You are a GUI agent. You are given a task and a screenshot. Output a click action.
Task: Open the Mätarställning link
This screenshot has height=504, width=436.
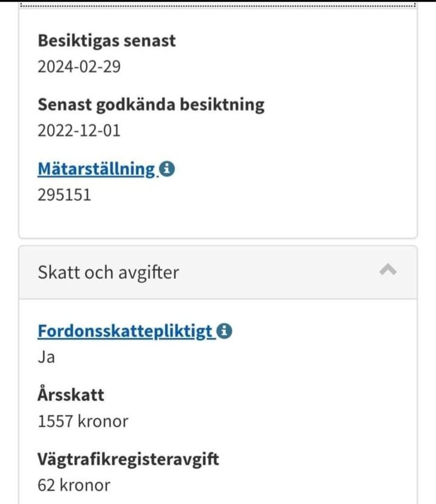(96, 169)
